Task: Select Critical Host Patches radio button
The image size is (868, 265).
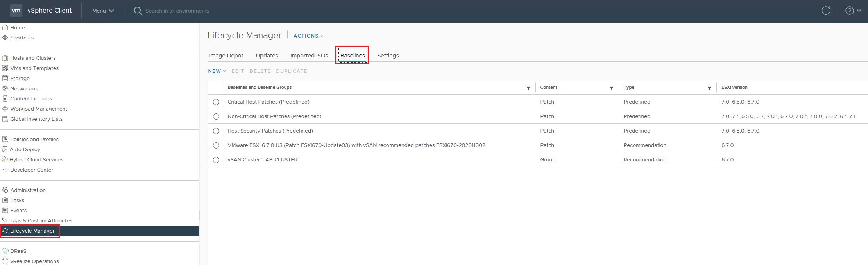Action: point(216,102)
